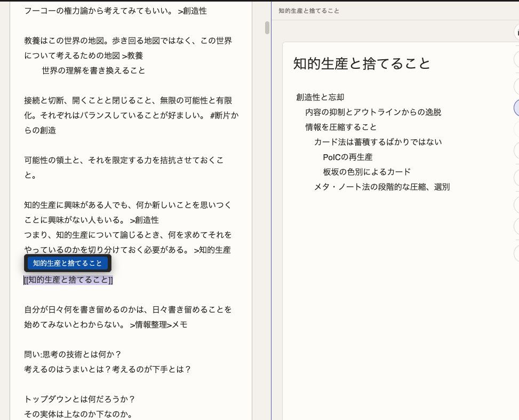
Task: Click the >知的生産 tag in the editor
Action: 212,250
